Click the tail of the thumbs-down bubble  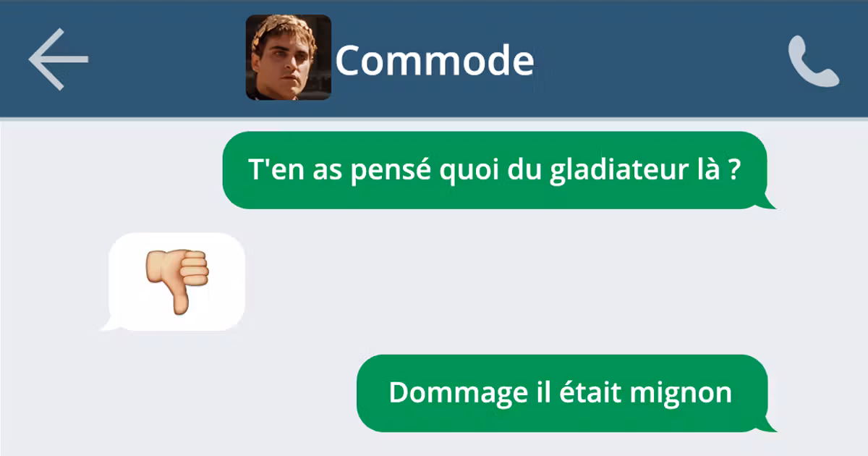point(109,324)
